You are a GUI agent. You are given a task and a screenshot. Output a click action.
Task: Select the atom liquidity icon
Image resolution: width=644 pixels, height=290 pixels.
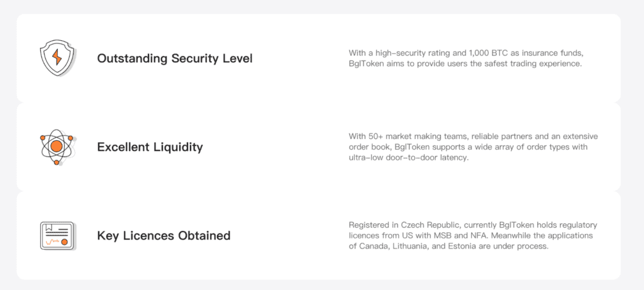pyautogui.click(x=57, y=147)
